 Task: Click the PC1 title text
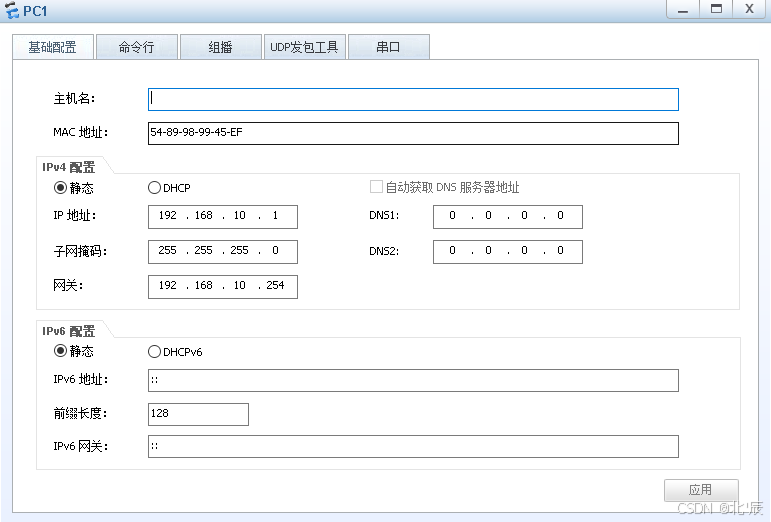(x=35, y=11)
